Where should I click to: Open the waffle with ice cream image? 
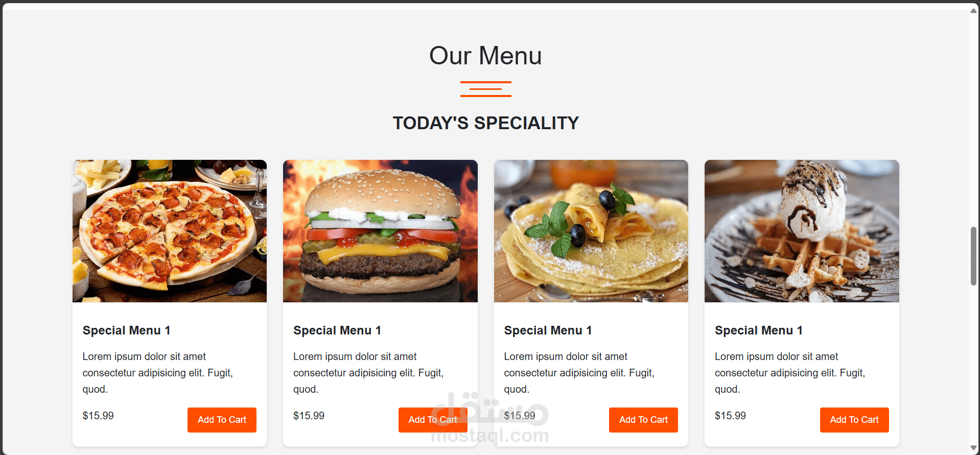802,231
